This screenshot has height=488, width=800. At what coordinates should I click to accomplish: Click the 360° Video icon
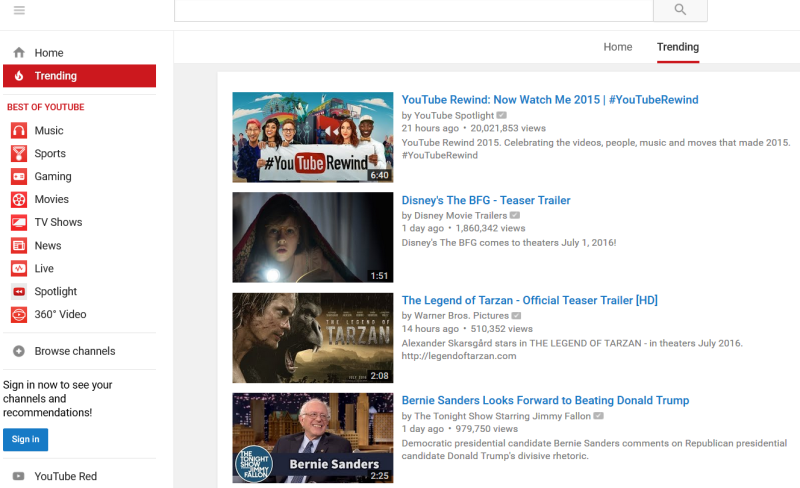pos(19,314)
